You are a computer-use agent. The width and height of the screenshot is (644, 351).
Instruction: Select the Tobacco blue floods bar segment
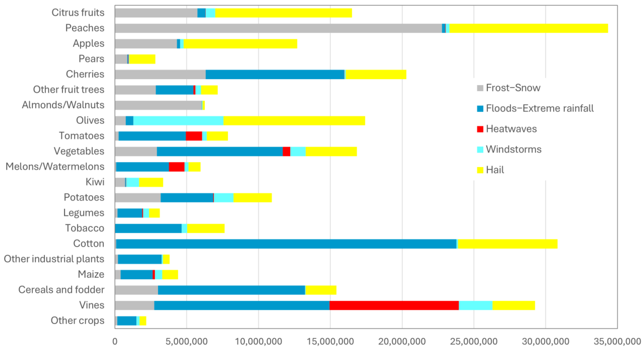tap(148, 228)
